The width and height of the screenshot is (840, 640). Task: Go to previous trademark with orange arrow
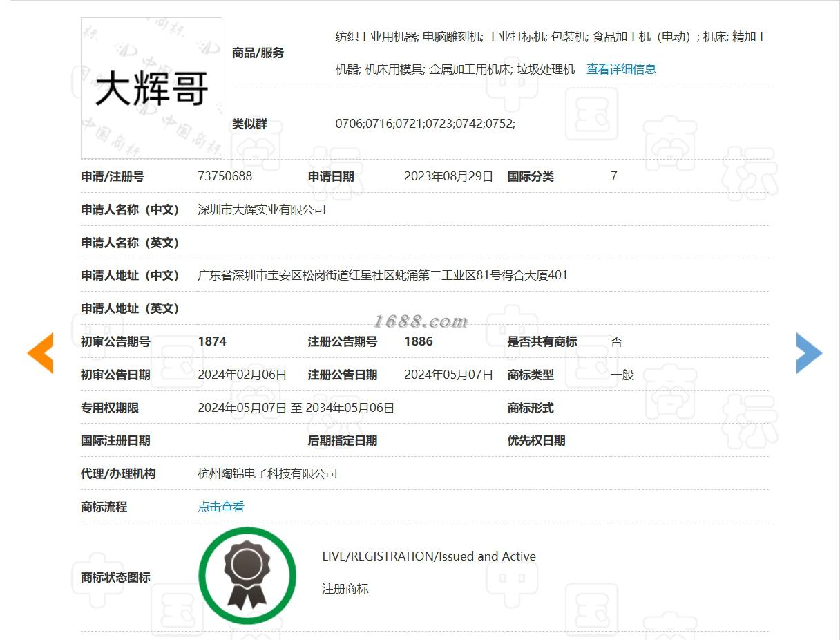pos(40,353)
